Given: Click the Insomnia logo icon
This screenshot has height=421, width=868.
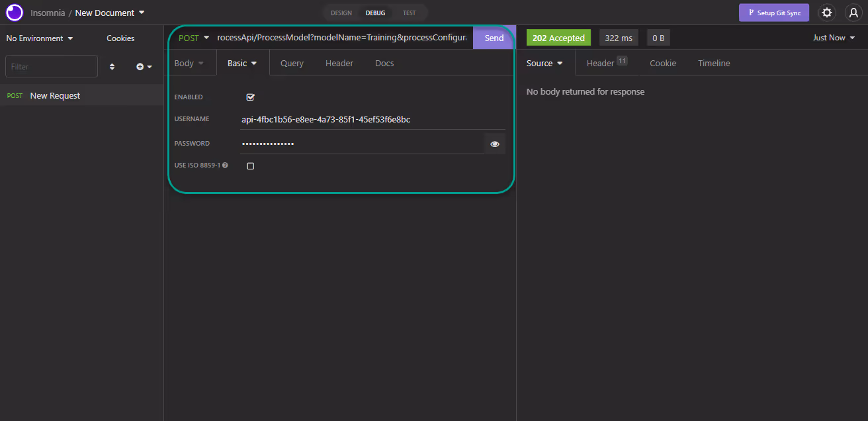Looking at the screenshot, I should coord(15,13).
